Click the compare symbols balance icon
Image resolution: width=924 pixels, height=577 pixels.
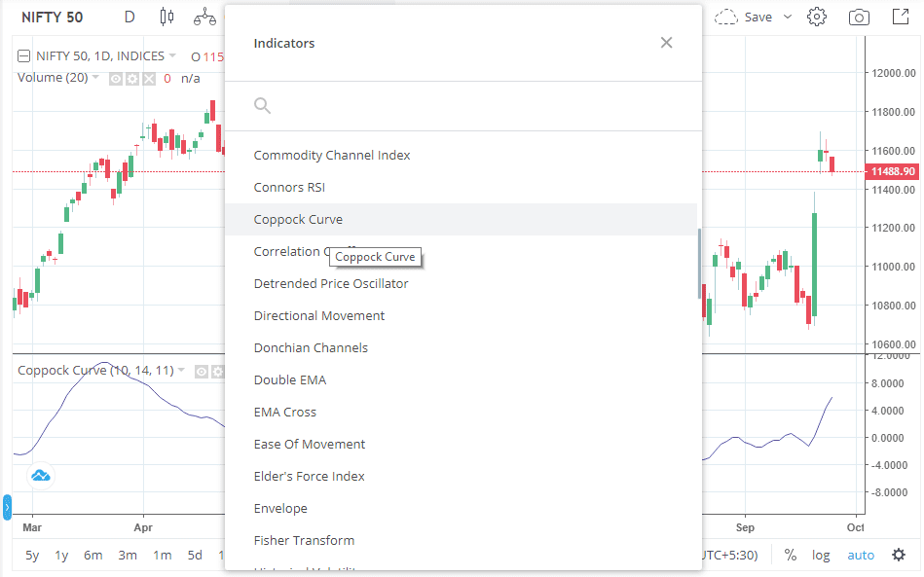pos(204,18)
